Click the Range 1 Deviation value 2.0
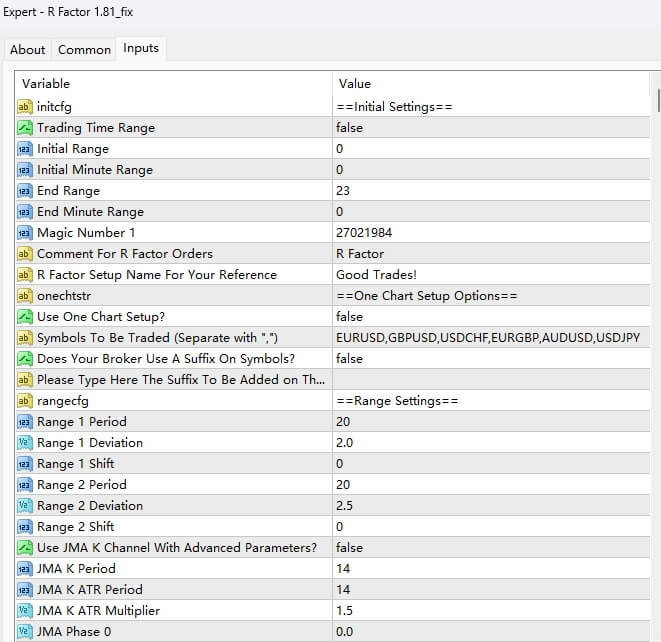This screenshot has width=661, height=642. pyautogui.click(x=344, y=443)
